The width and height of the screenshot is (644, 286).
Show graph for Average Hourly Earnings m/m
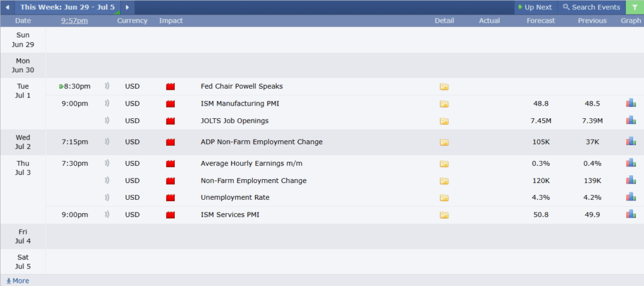(x=631, y=163)
